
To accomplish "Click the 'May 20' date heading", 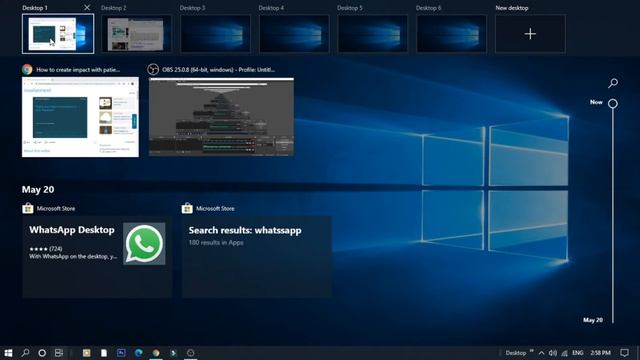I will 38,189.
